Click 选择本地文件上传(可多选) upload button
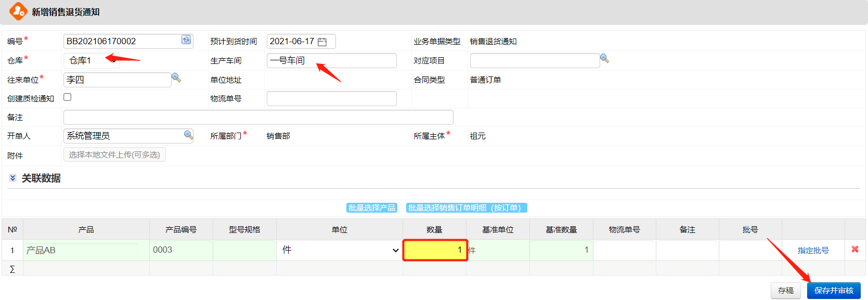868x300 pixels. pyautogui.click(x=114, y=155)
